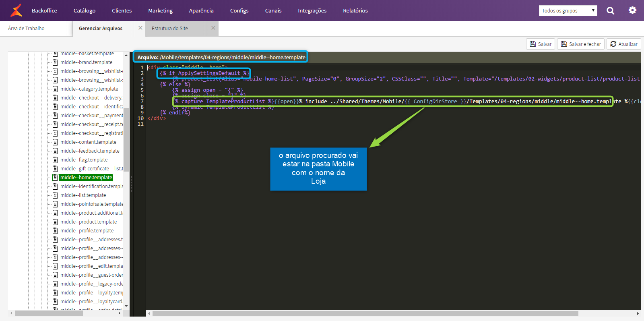Click the file icon of middle--product.additional
Image resolution: width=644 pixels, height=321 pixels.
click(56, 213)
